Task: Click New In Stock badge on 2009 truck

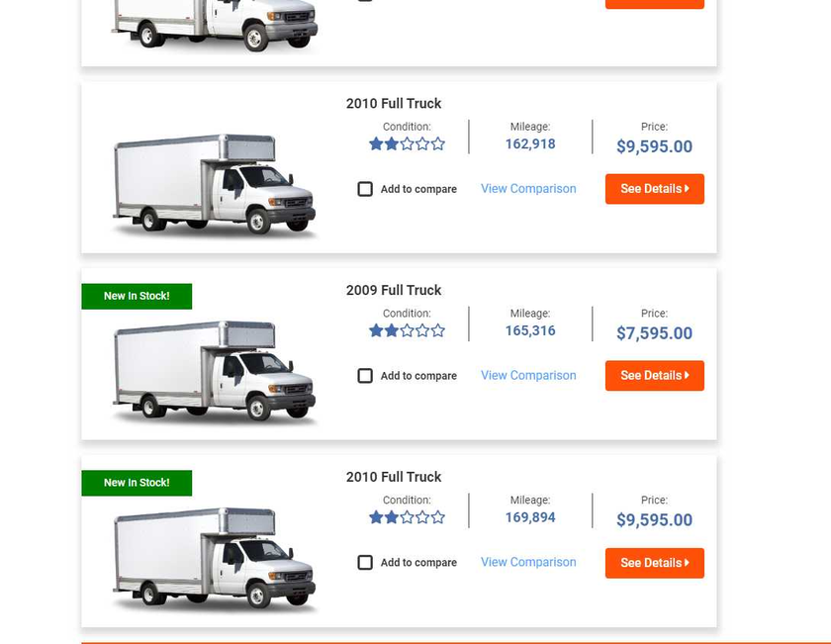Action: [x=137, y=297]
